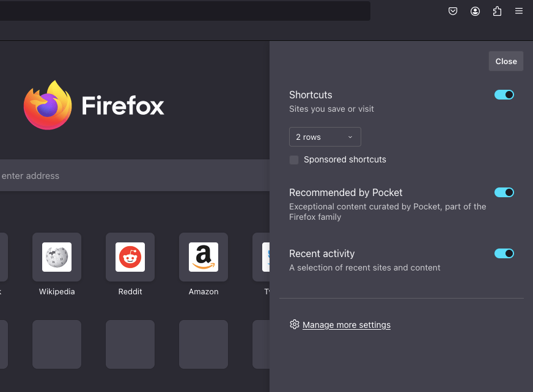The image size is (533, 392).
Task: Click the Reddit label text
Action: [x=130, y=291]
